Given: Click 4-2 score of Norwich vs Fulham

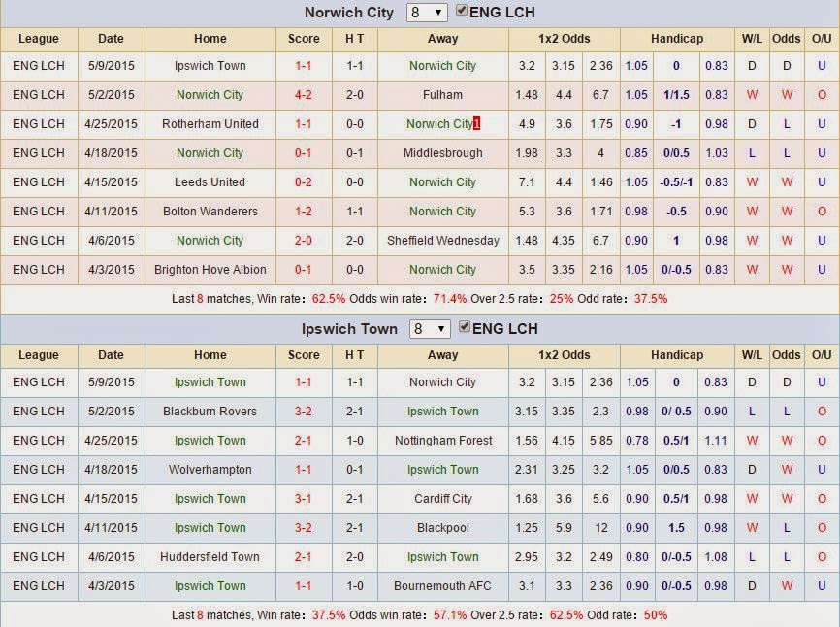Looking at the screenshot, I should pos(304,95).
